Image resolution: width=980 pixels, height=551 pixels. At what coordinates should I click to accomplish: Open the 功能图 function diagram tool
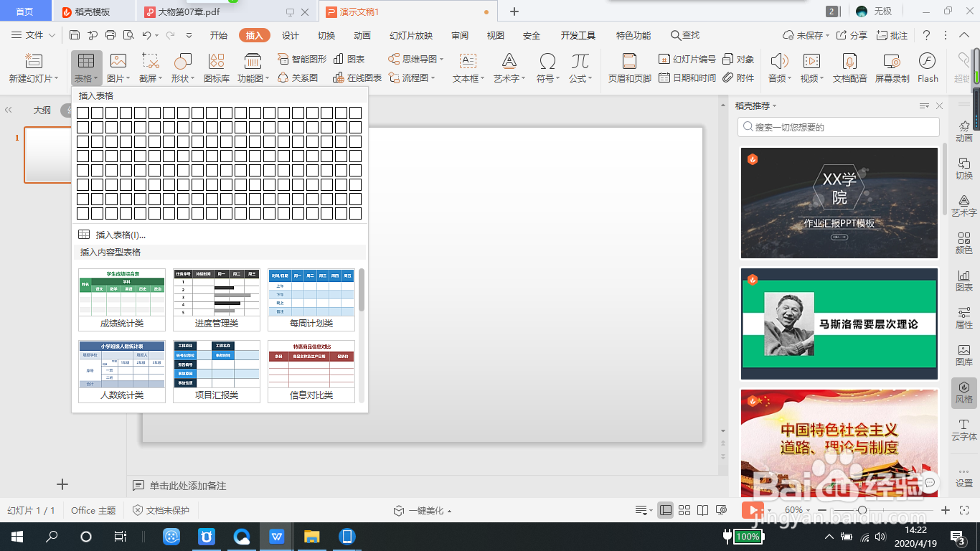[253, 68]
